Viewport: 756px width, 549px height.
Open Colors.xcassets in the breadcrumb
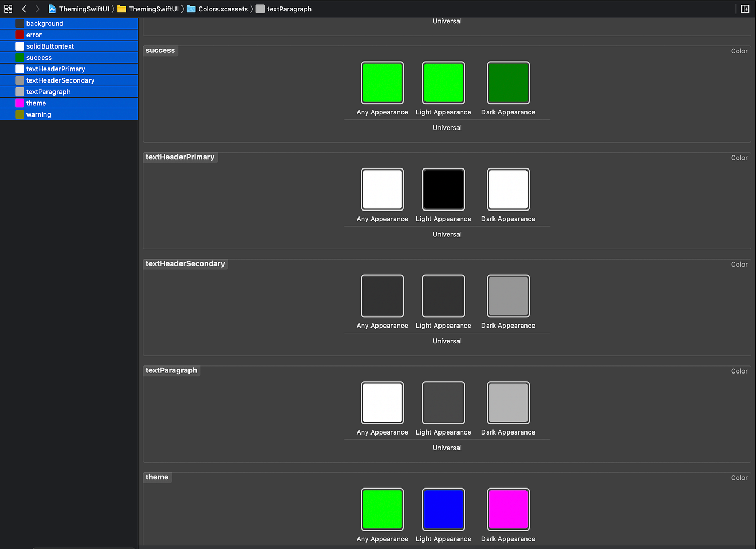[217, 9]
